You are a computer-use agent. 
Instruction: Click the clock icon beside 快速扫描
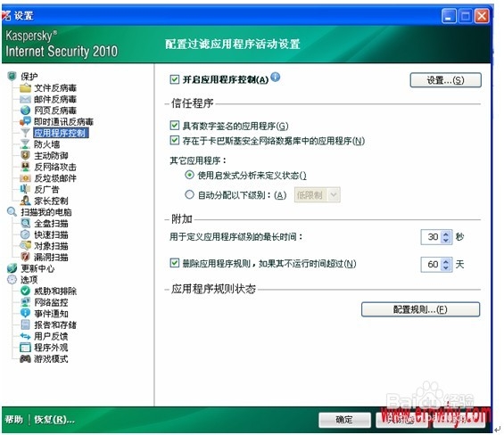pos(25,234)
